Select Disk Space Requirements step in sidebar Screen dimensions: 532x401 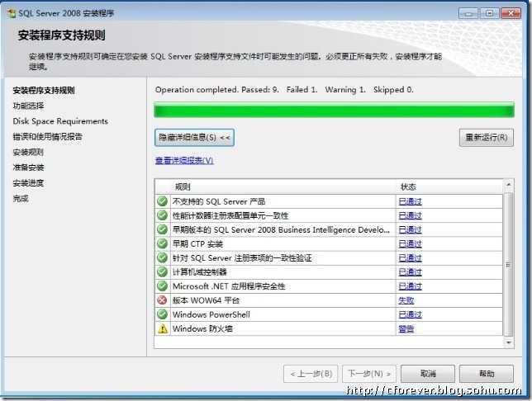60,121
